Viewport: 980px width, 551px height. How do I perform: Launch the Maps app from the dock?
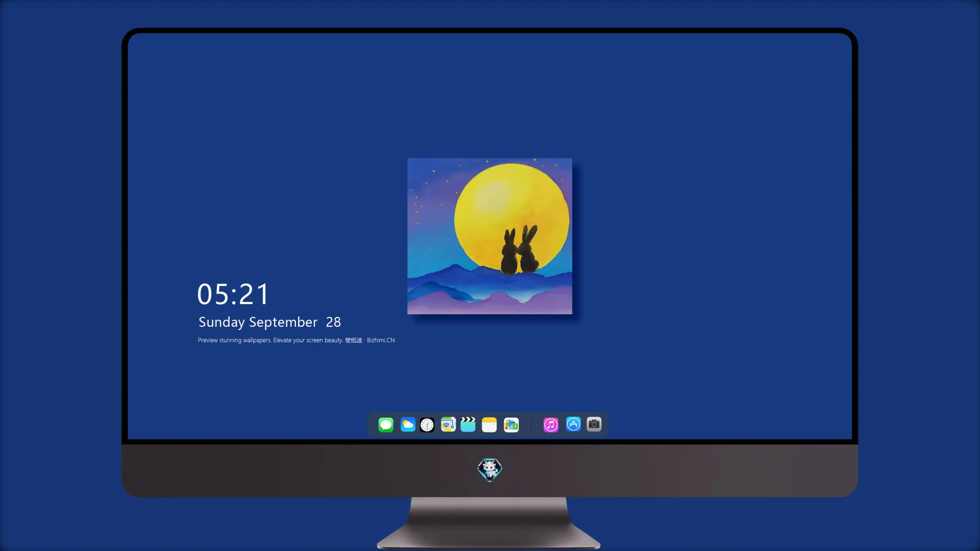pyautogui.click(x=448, y=424)
